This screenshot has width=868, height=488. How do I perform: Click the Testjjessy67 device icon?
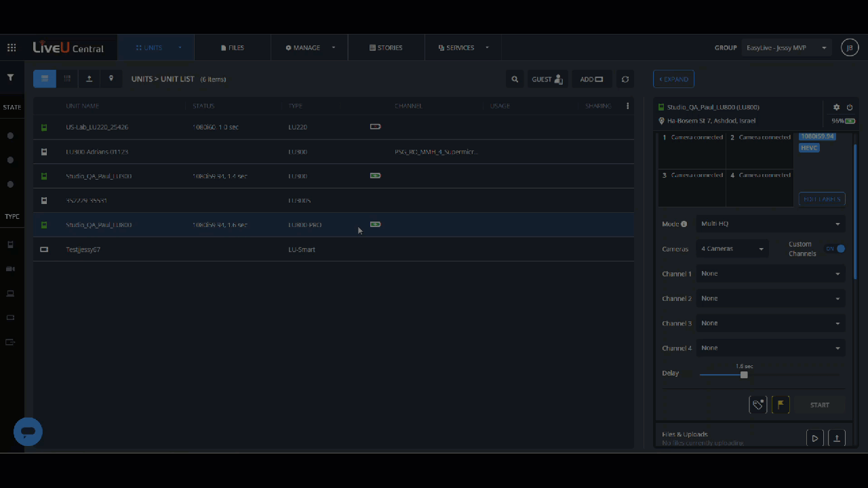(44, 249)
